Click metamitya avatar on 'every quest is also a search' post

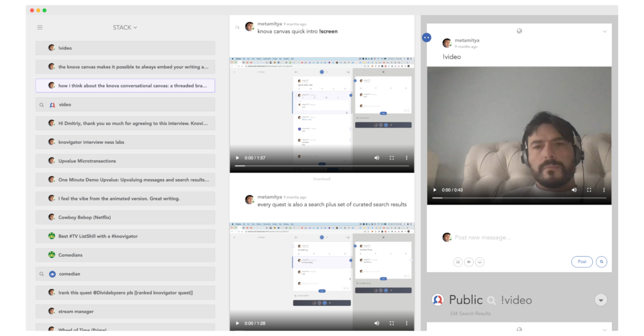[x=249, y=200]
